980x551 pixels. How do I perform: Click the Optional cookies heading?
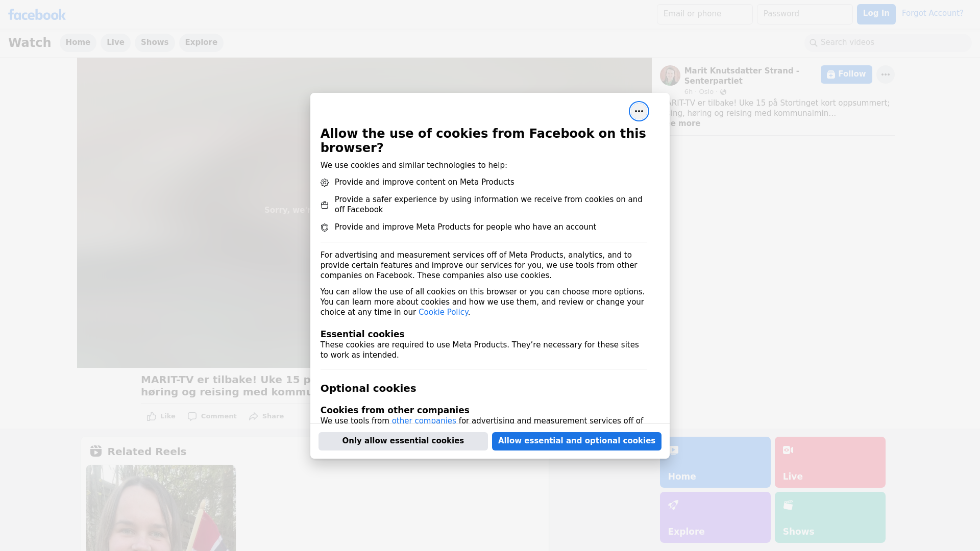click(x=368, y=388)
